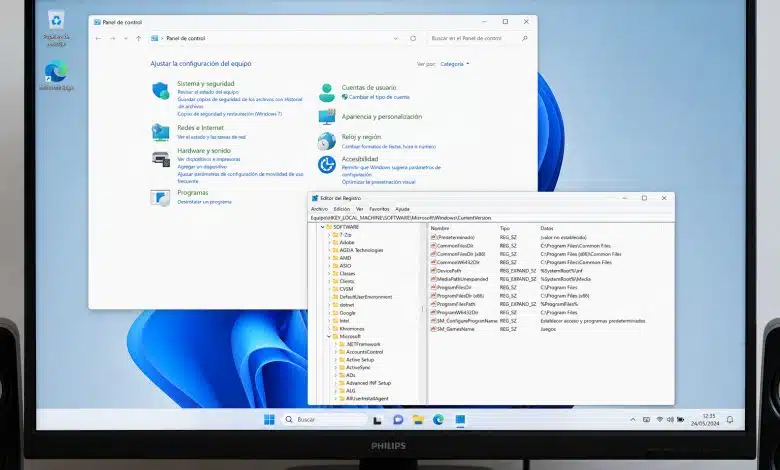Select the DefaultUserEnvironment registry key
The image size is (780, 470).
(x=366, y=297)
